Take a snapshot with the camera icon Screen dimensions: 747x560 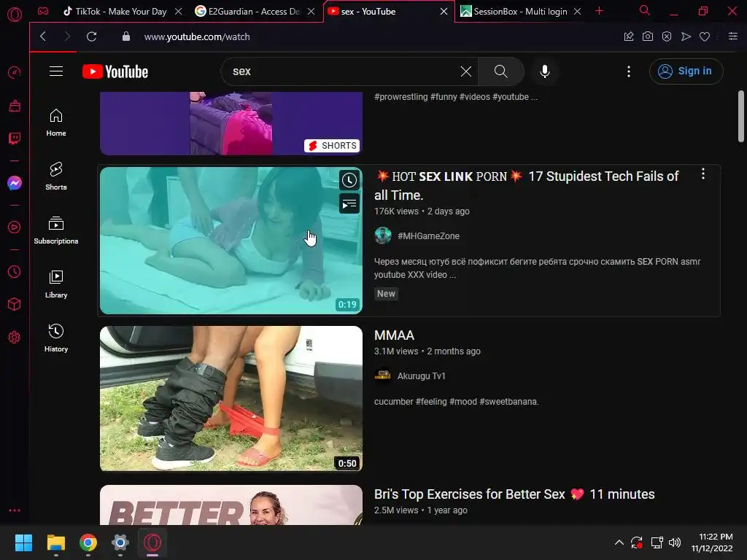coord(648,36)
